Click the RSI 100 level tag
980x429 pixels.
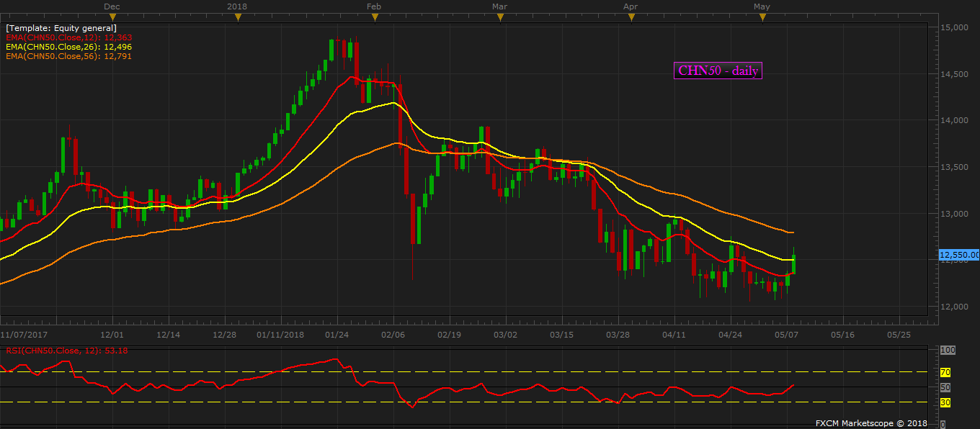[x=948, y=350]
